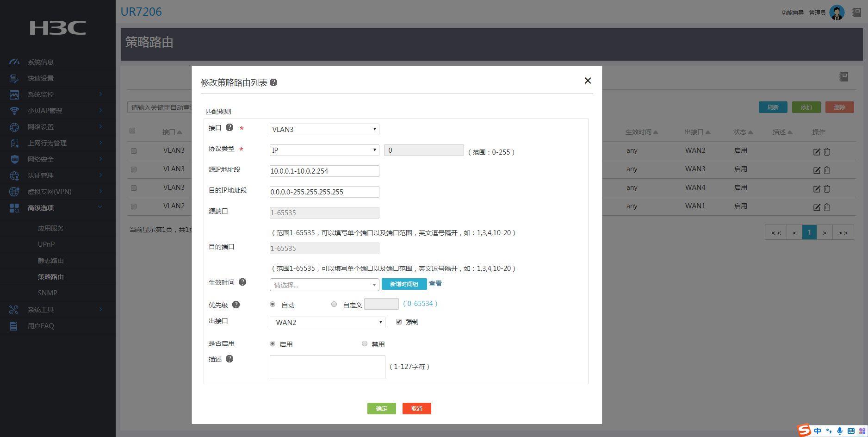
Task: Click the help icon beside 修改策略路由列表 title
Action: coord(273,82)
